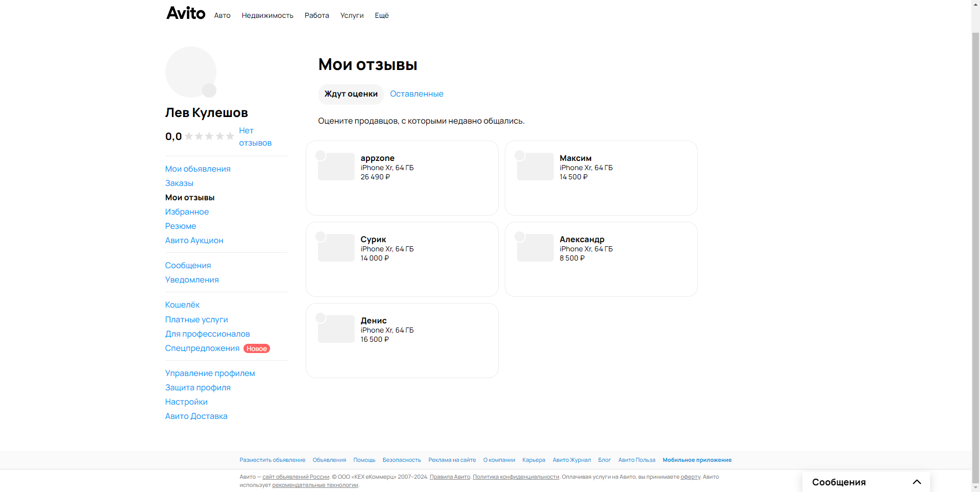Open Избранное in the sidebar
Viewport: 980px width, 492px height.
point(187,212)
